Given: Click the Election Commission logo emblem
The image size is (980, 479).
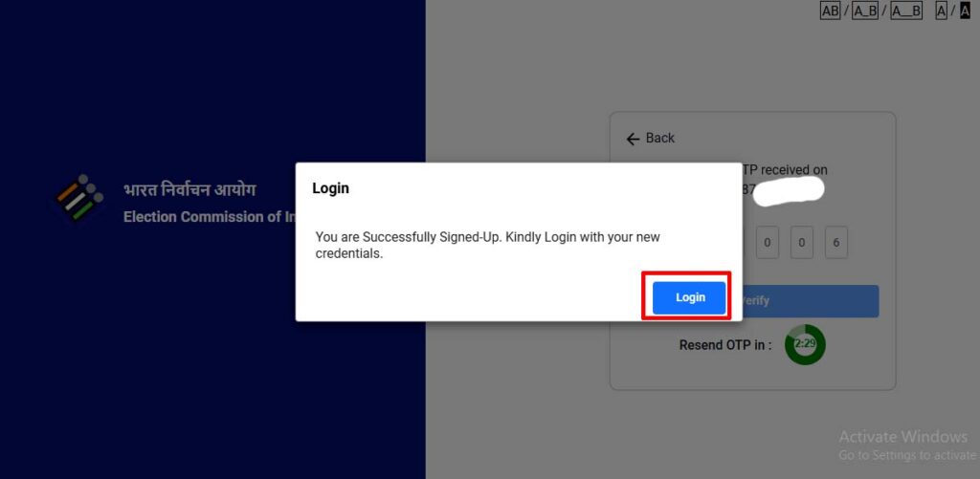Looking at the screenshot, I should [78, 197].
